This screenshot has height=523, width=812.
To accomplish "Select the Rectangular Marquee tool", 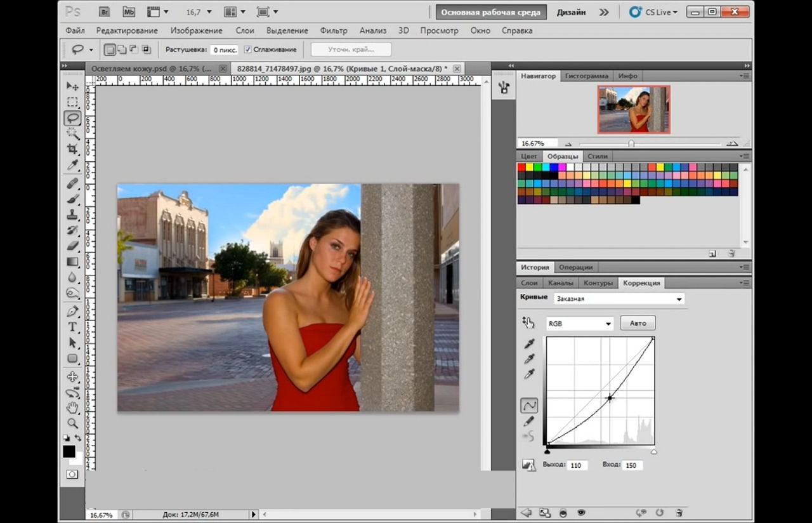I will point(72,102).
